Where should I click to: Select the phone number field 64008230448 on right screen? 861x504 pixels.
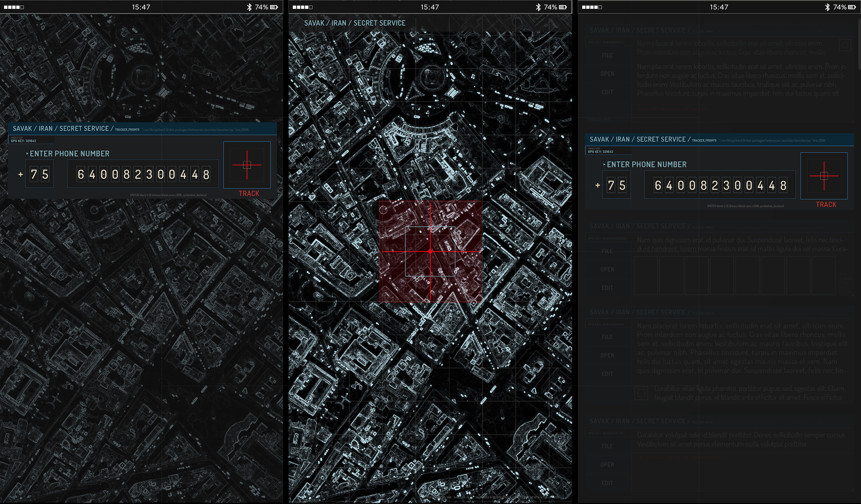(720, 185)
